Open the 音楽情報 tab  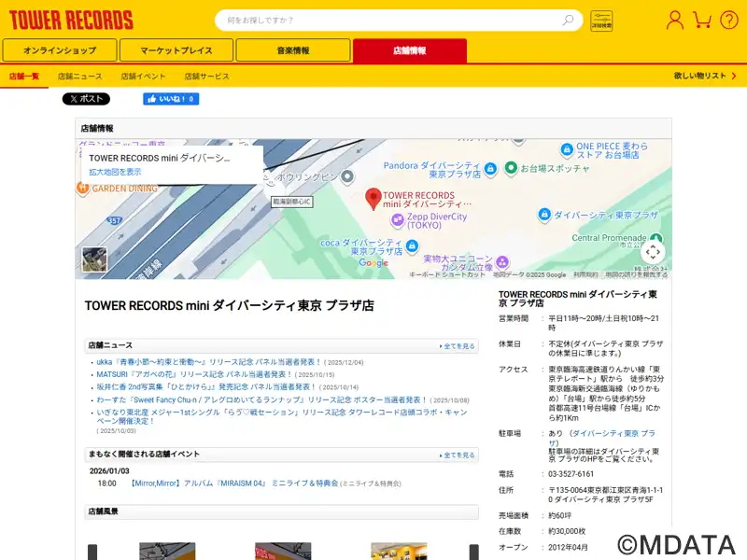tap(293, 50)
